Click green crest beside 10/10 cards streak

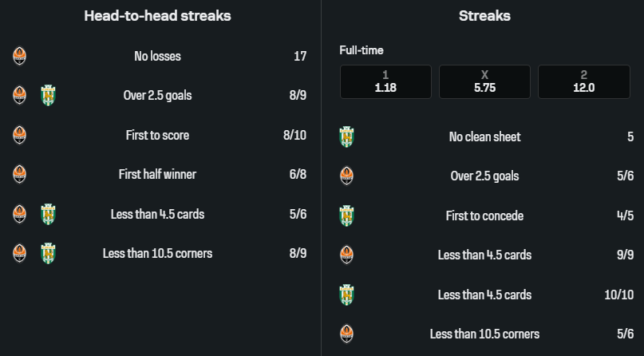pyautogui.click(x=346, y=295)
